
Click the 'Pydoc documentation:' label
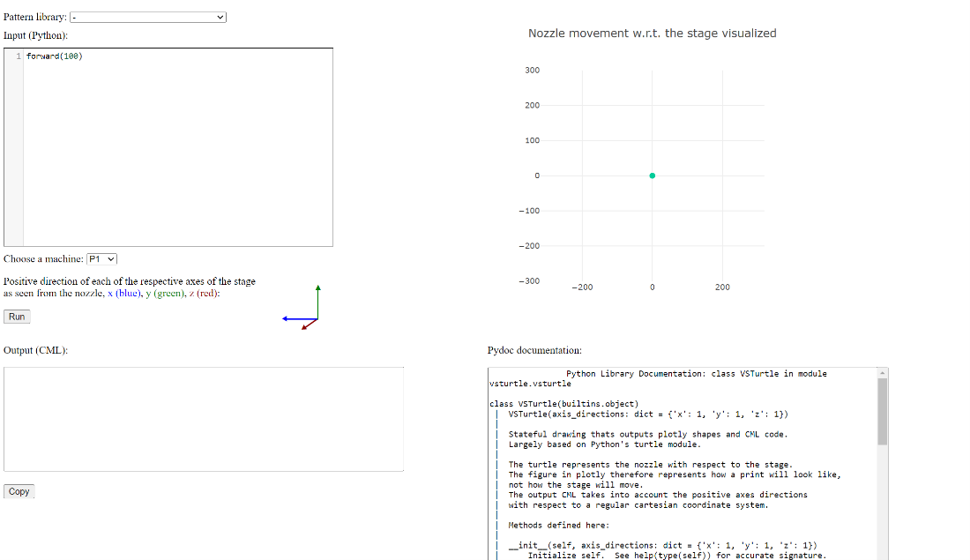pos(534,350)
